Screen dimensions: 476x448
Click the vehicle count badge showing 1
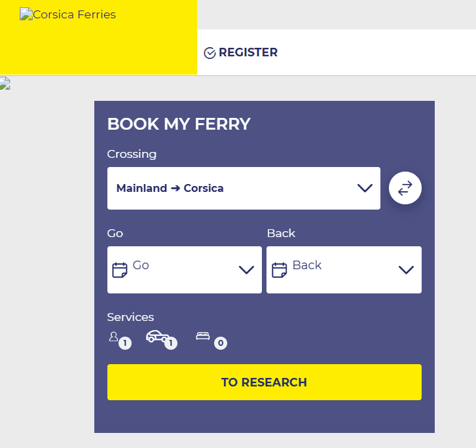pyautogui.click(x=171, y=343)
